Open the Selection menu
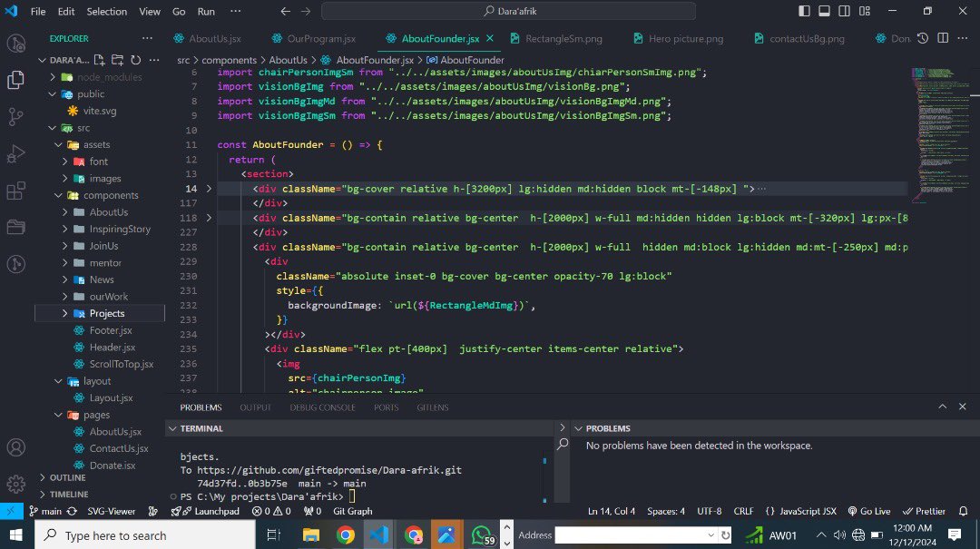The height and width of the screenshot is (549, 980). coord(106,11)
